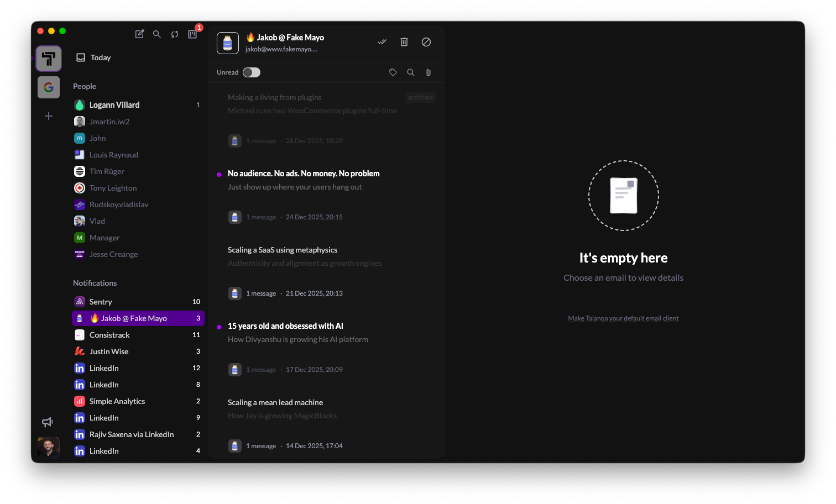Click the sync refresh icon

(x=175, y=34)
